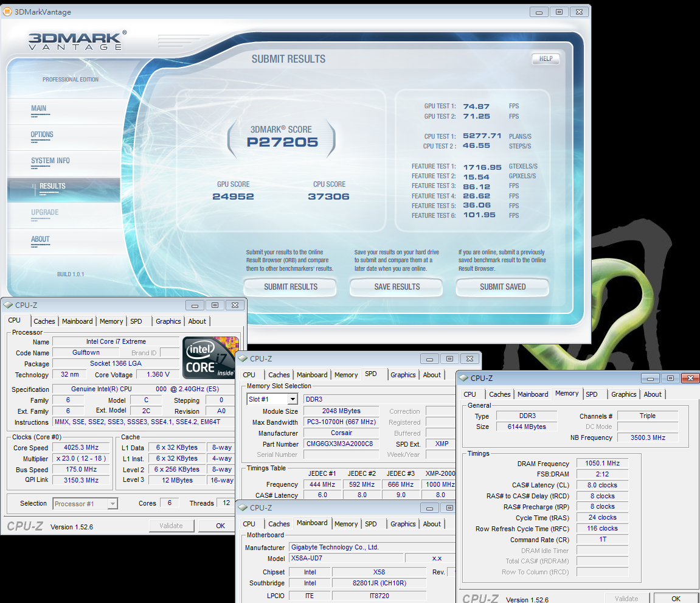The height and width of the screenshot is (603, 700).
Task: Click CPU-Z icon in Mainboard window title bar
Action: 243,507
